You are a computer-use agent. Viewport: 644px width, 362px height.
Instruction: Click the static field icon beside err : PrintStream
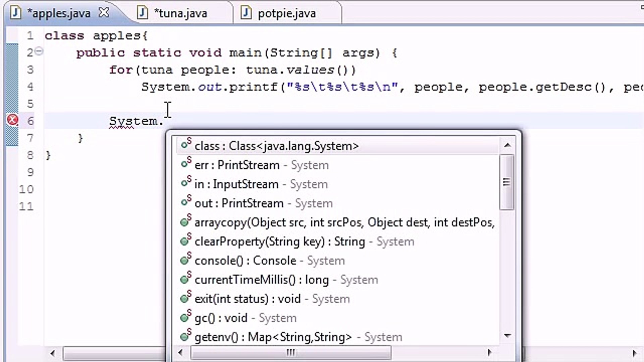pos(185,164)
